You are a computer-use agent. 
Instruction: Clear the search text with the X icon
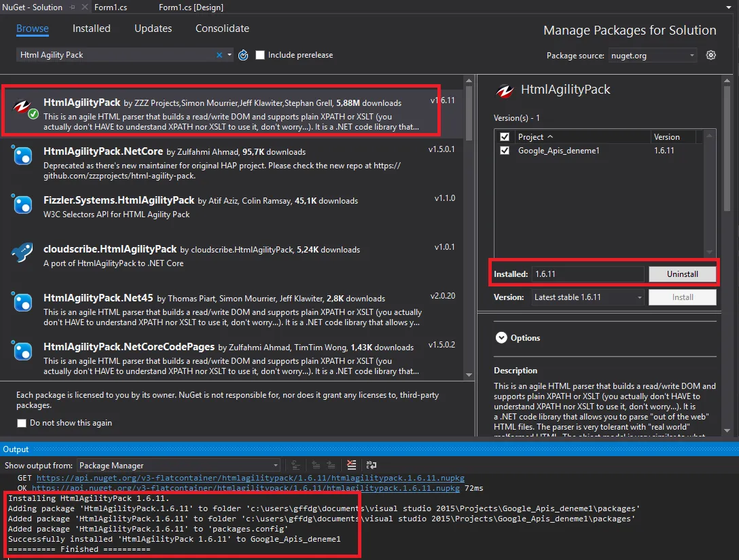tap(219, 55)
